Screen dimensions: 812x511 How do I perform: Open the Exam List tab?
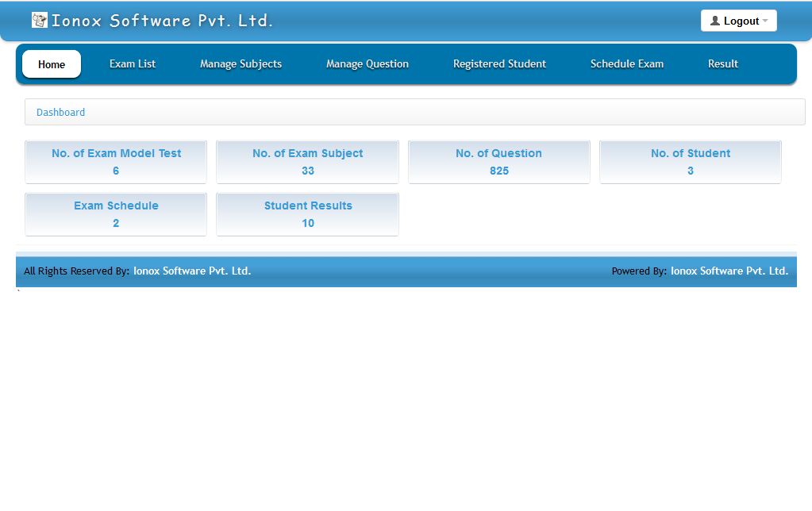[x=132, y=64]
